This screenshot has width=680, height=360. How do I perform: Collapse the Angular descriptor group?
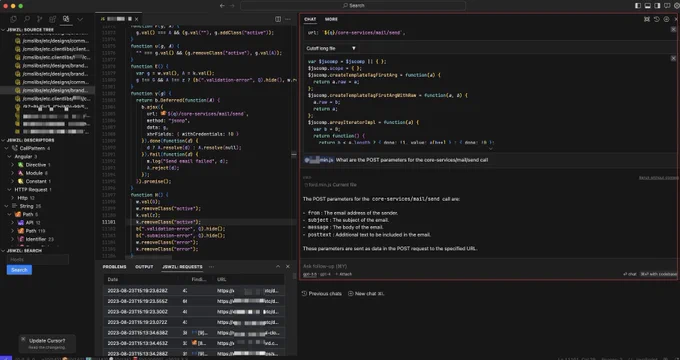tap(10, 157)
